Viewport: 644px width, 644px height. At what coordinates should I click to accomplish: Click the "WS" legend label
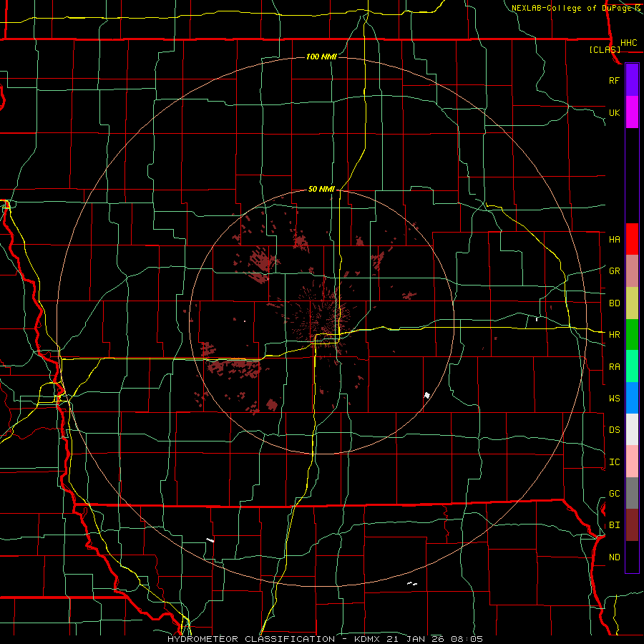pos(615,399)
